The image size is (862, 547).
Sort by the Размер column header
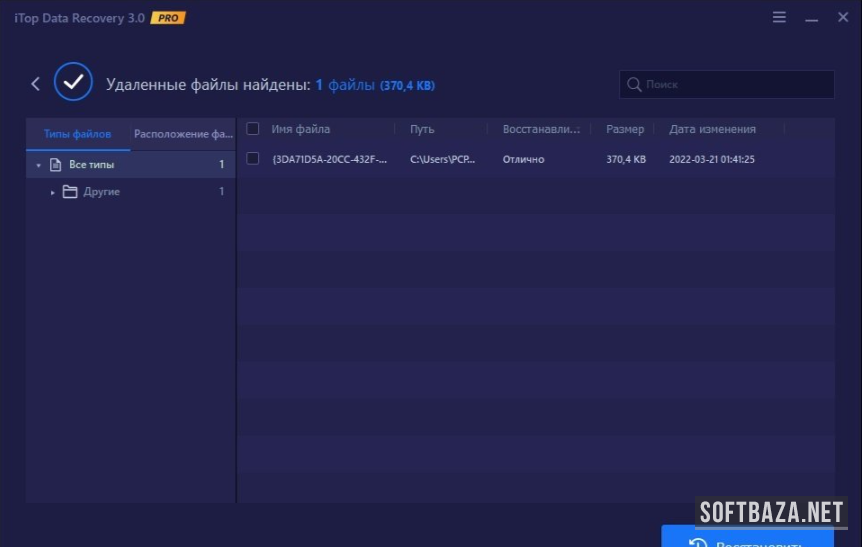coord(625,129)
